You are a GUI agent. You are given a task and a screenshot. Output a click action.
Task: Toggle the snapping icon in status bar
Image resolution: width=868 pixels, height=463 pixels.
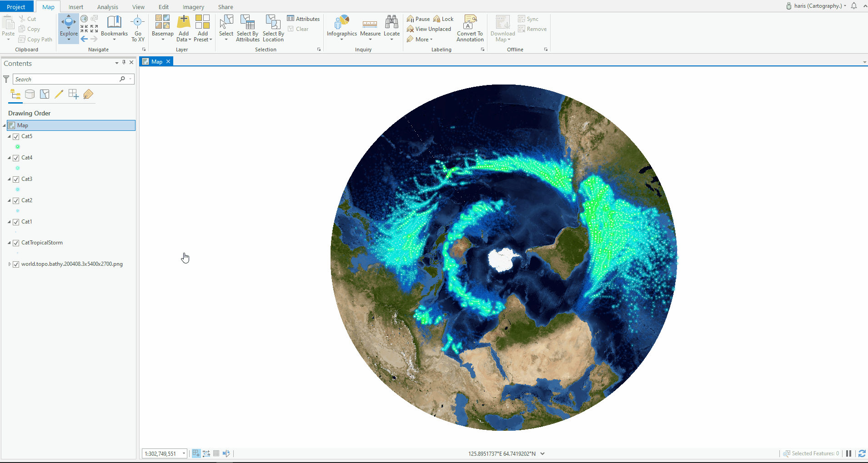pyautogui.click(x=196, y=453)
